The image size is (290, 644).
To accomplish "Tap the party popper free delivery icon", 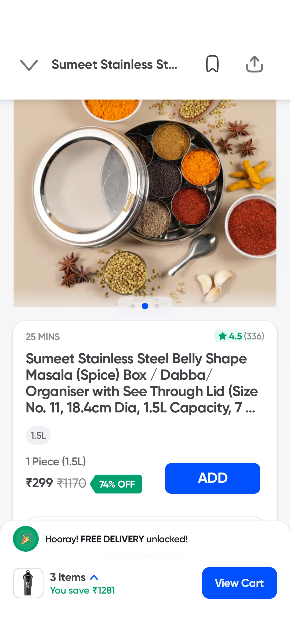I will coord(26,539).
